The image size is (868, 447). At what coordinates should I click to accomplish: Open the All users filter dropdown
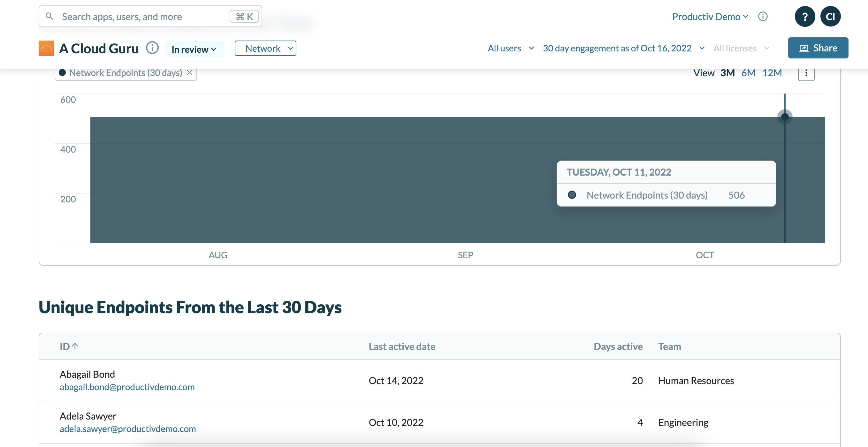[510, 48]
